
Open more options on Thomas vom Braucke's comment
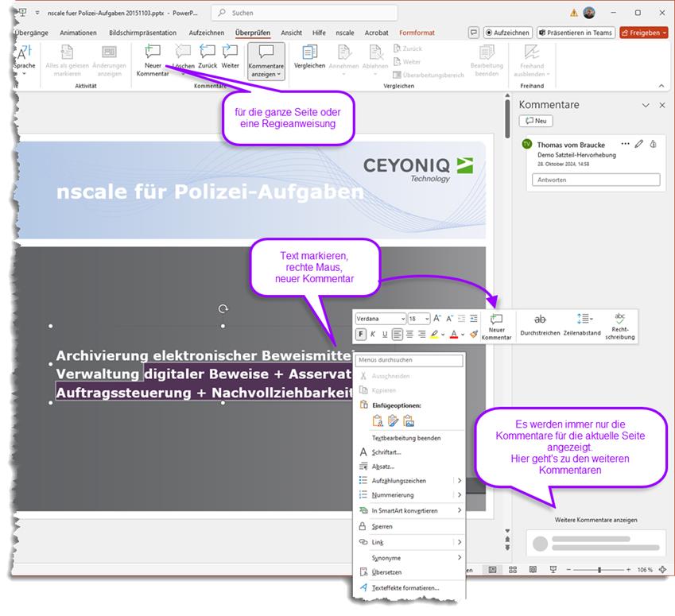[x=625, y=144]
